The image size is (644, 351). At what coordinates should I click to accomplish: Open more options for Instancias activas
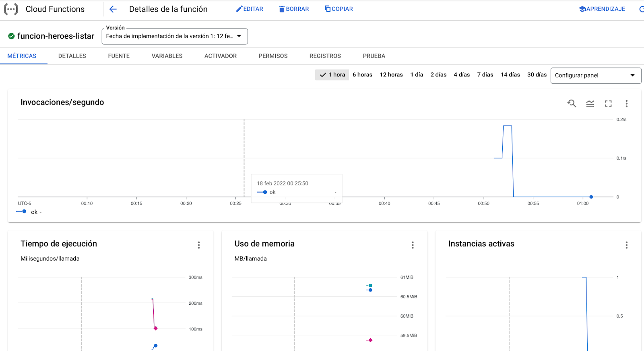pyautogui.click(x=626, y=245)
